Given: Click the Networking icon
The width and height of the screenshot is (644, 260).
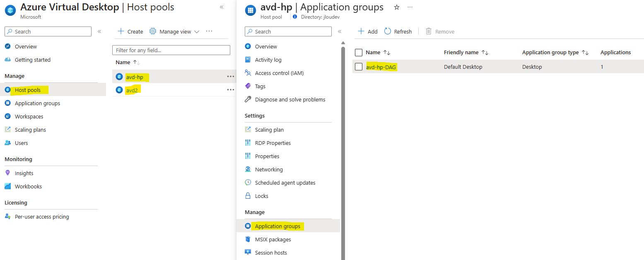Looking at the screenshot, I should [248, 169].
